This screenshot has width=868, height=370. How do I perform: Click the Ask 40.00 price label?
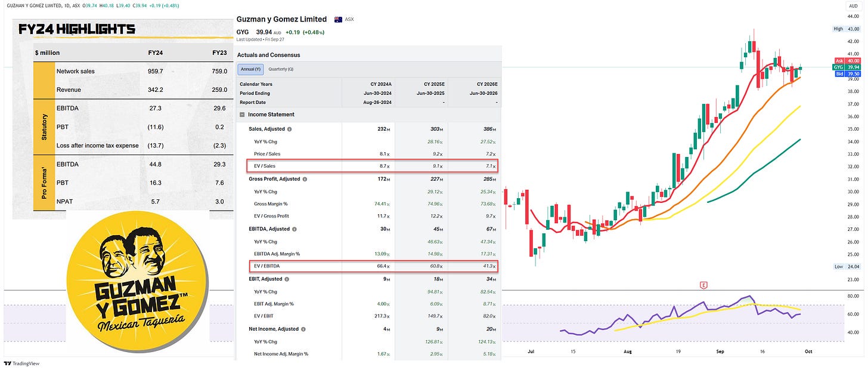846,61
